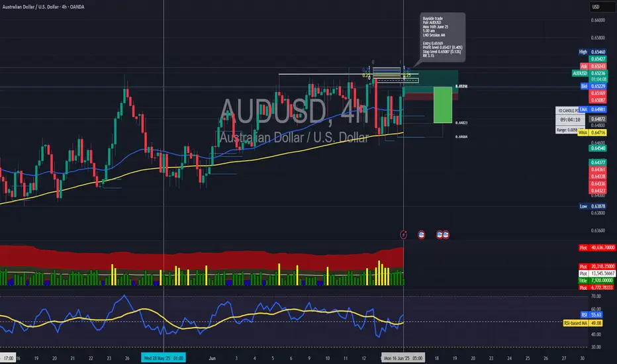The image size is (617, 364).
Task: Click the gray 0.64872 crosshair price label
Action: [x=598, y=119]
